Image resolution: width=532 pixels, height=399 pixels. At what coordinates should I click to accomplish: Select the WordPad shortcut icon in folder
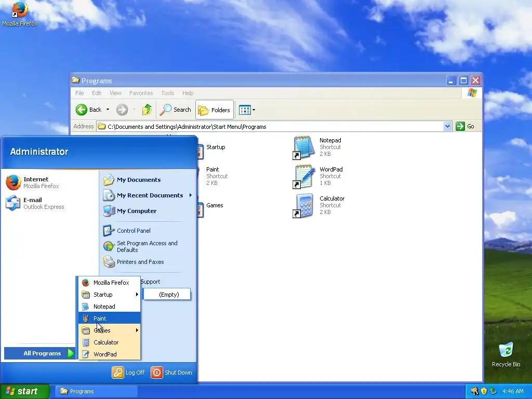point(303,177)
